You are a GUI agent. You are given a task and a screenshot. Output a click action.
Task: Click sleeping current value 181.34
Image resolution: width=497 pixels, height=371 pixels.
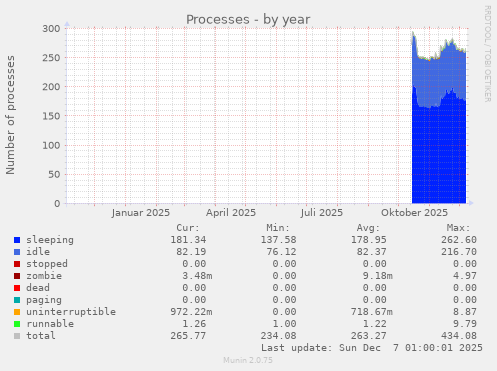pyautogui.click(x=188, y=240)
